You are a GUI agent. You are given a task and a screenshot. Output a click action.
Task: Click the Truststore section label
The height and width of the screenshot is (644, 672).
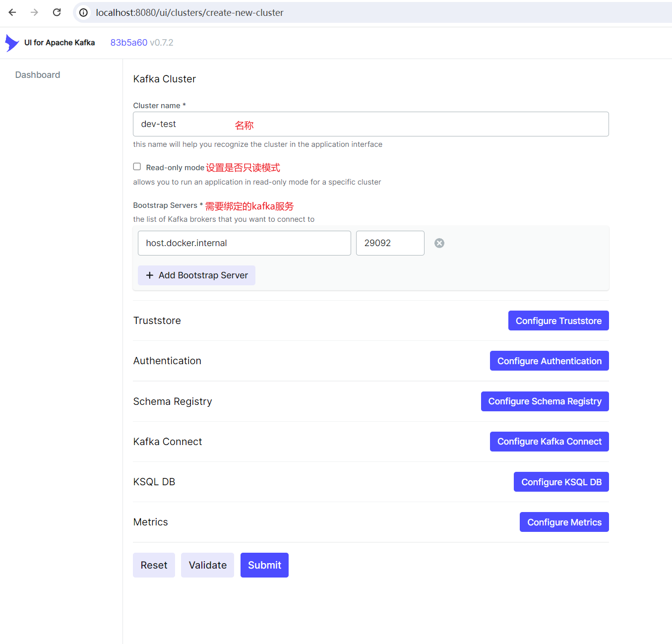click(x=157, y=321)
